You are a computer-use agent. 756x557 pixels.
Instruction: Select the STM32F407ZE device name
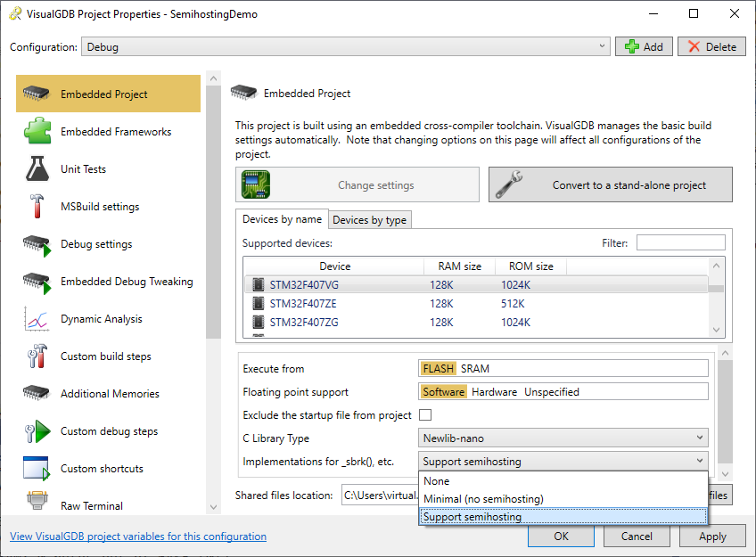point(303,304)
